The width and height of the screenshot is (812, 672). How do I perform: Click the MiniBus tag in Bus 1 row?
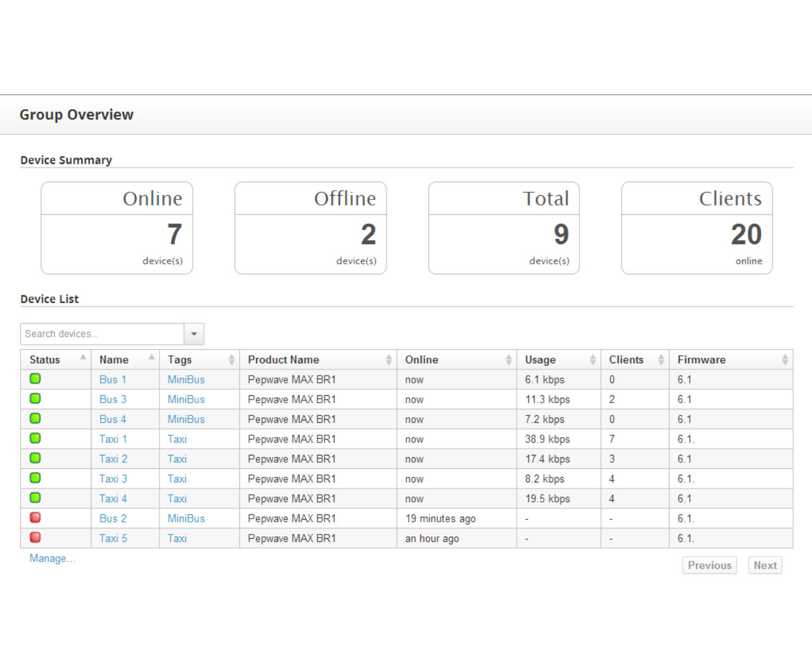click(186, 379)
